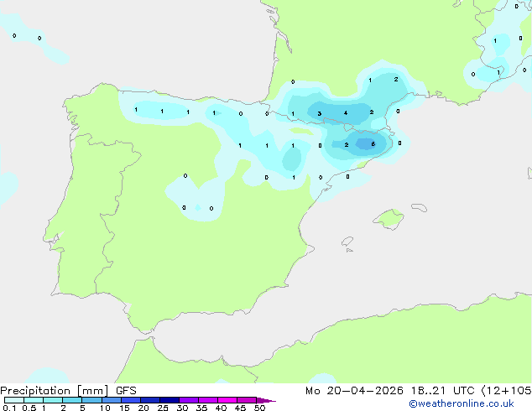Click the 25–30 mm dark navy swatch
The width and height of the screenshot is (532, 411).
170,400
